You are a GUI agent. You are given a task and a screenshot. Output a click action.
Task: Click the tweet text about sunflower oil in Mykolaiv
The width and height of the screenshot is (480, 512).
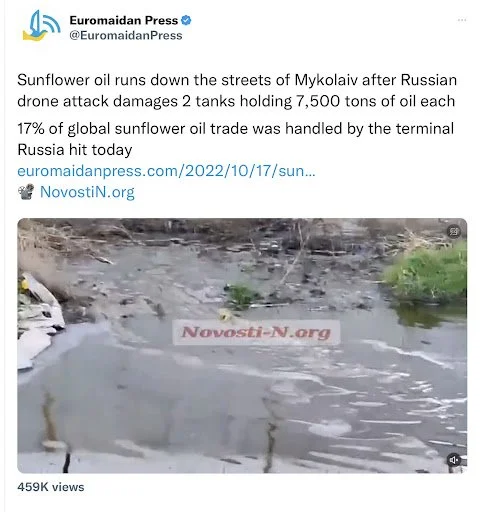click(237, 90)
